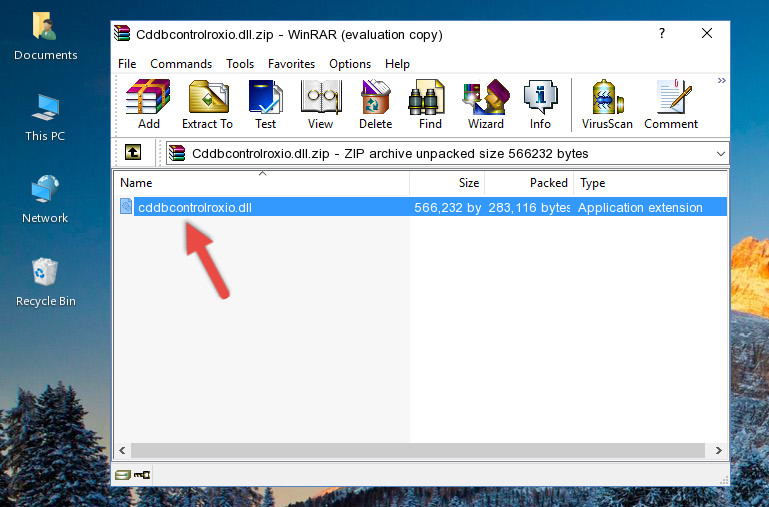
Task: Sort by Type column header
Action: 650,183
